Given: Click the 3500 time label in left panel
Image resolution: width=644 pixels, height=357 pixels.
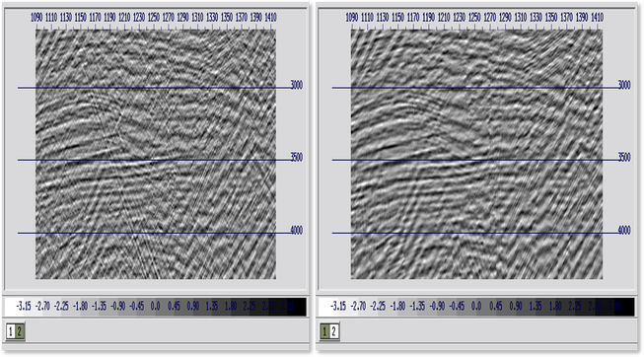Looking at the screenshot, I should click(x=297, y=158).
